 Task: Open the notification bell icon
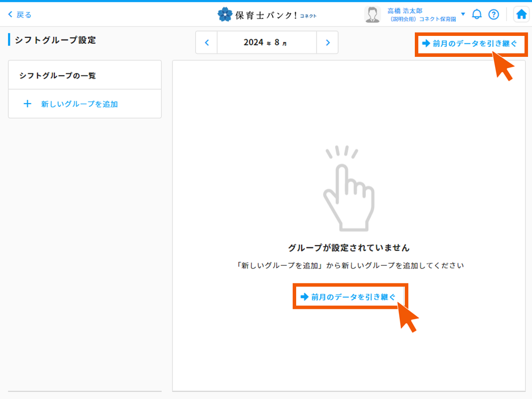(477, 14)
